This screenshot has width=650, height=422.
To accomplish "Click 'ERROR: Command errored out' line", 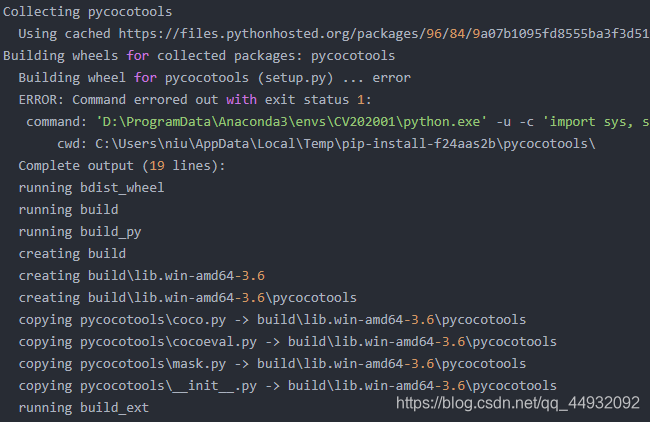I will 195,99.
